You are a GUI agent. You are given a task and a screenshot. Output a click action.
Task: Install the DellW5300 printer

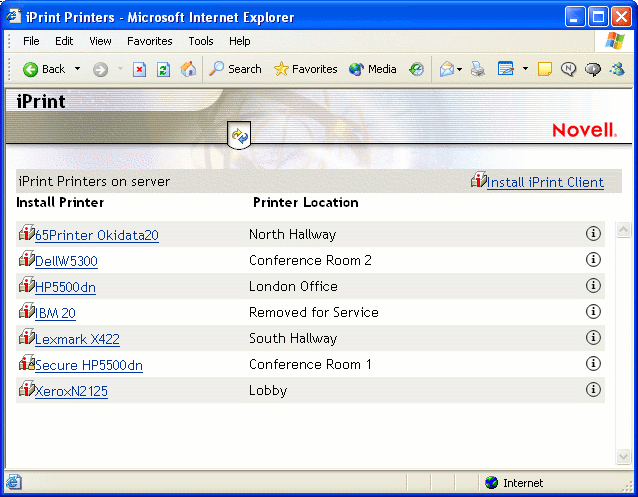click(x=66, y=261)
